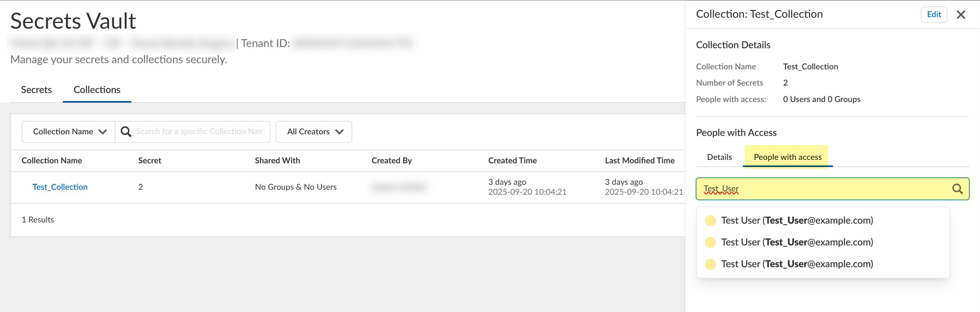This screenshot has height=312, width=980.
Task: Switch to the People with access tab
Action: point(787,157)
